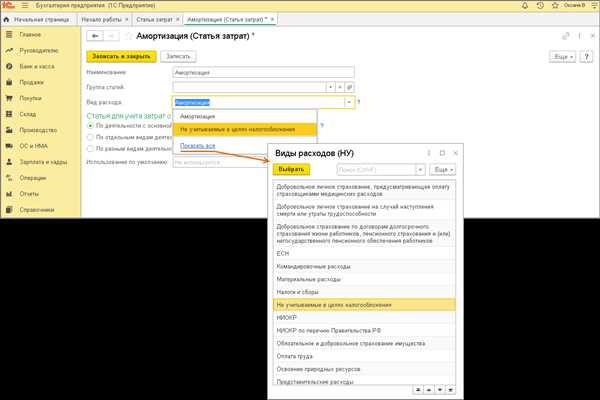This screenshot has height=400, width=600.
Task: Close the Начало работы tab
Action: coord(127,19)
